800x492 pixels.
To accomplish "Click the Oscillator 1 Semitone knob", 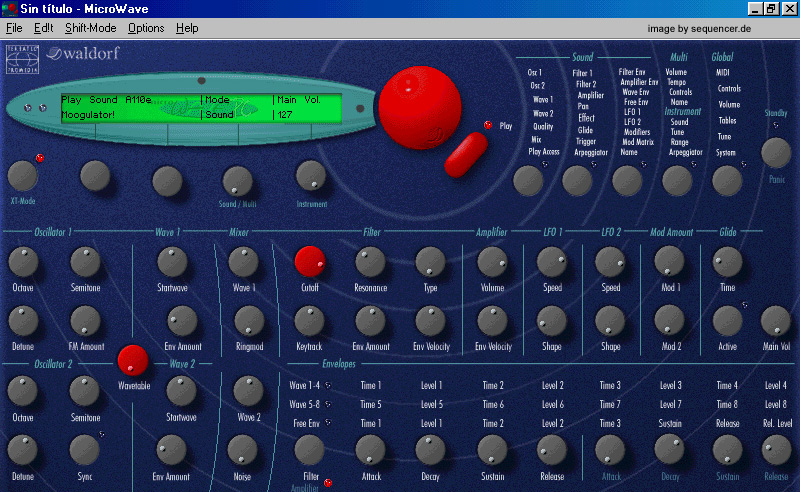I will [x=85, y=262].
